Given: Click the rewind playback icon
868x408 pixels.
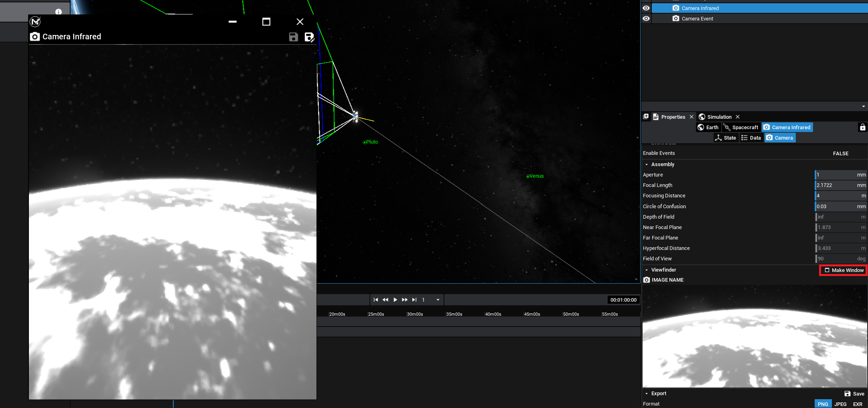Looking at the screenshot, I should (385, 300).
